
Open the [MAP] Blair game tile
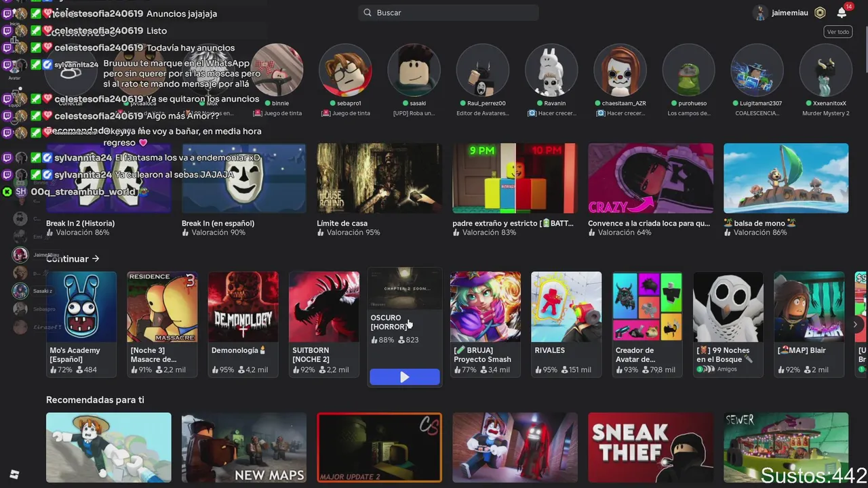coord(809,324)
